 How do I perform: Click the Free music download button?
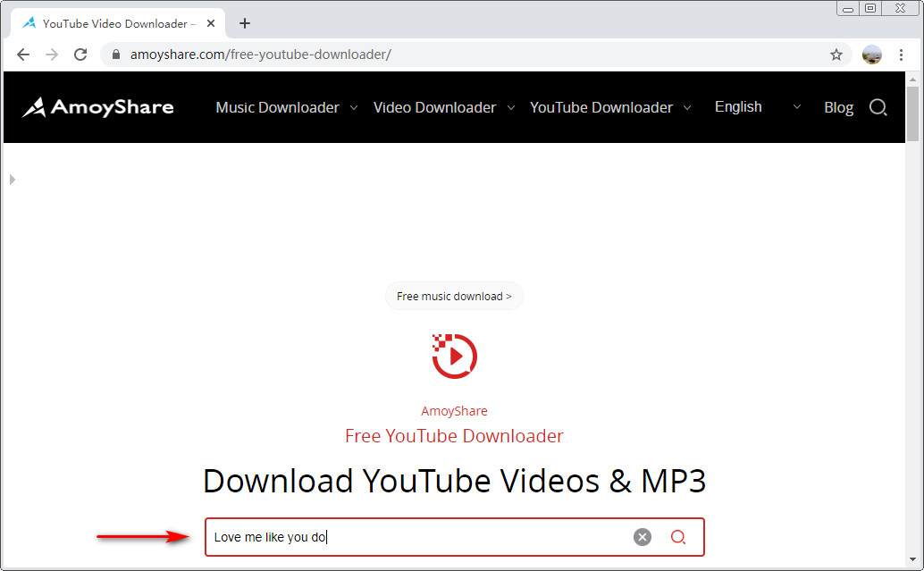point(454,296)
